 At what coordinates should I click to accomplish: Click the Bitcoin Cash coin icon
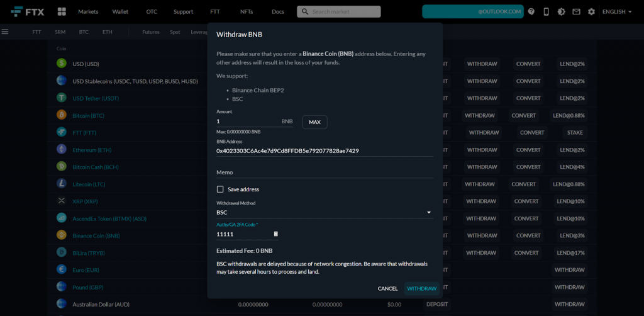62,166
